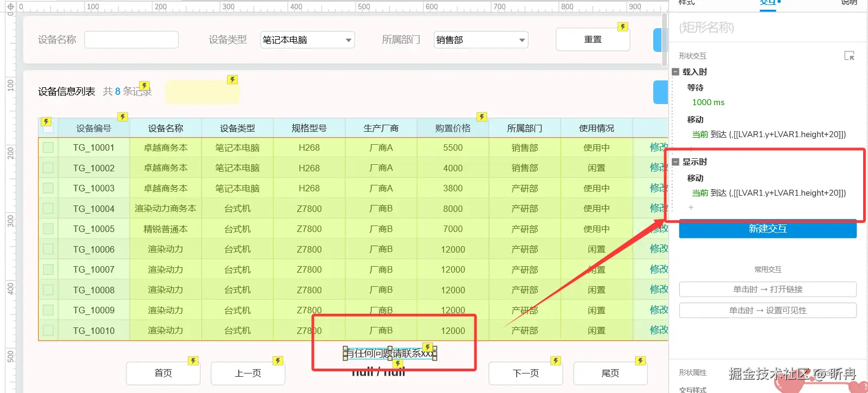Click the 尾页 pagination button
868x393 pixels.
[610, 373]
